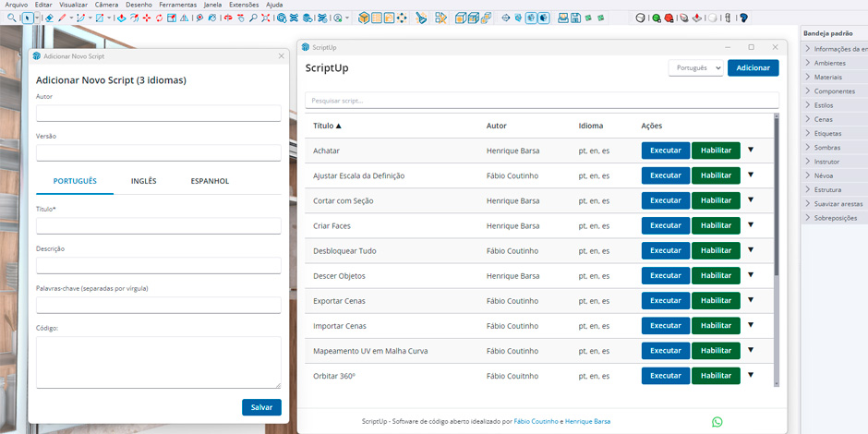Switch to the ESPANHOL tab
The image size is (868, 434).
coord(210,181)
